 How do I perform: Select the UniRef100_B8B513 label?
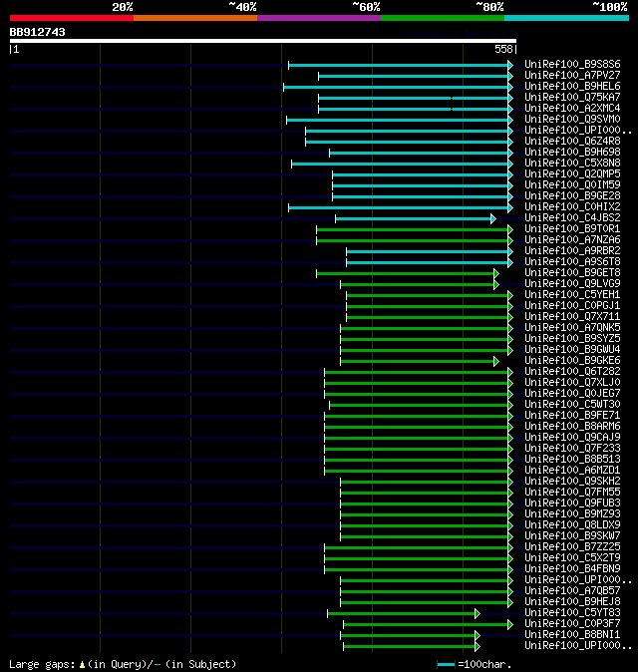point(572,460)
